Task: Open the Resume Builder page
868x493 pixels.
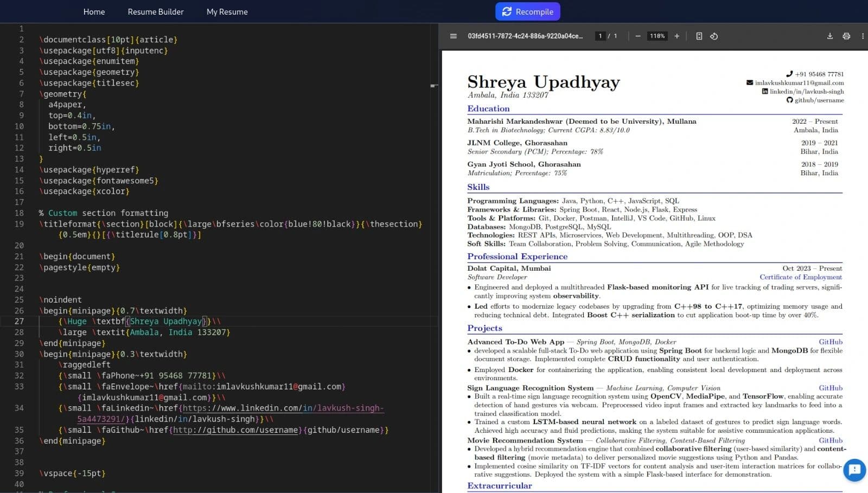Action: point(156,11)
